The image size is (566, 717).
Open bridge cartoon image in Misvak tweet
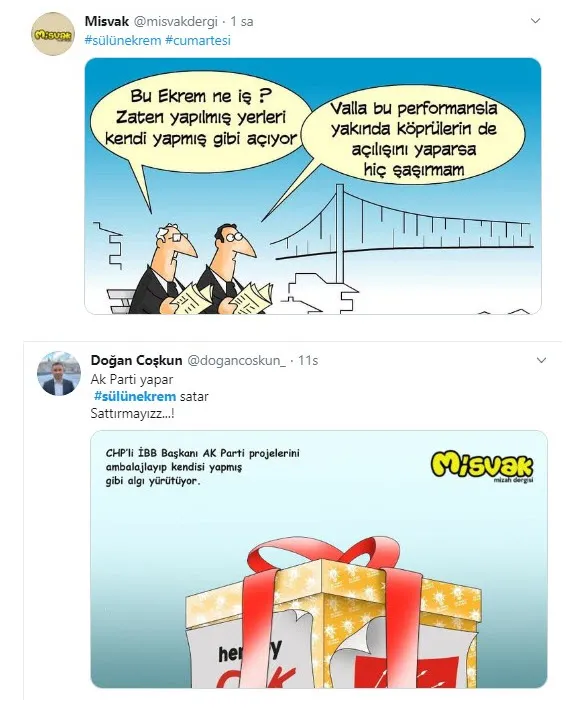pos(313,186)
